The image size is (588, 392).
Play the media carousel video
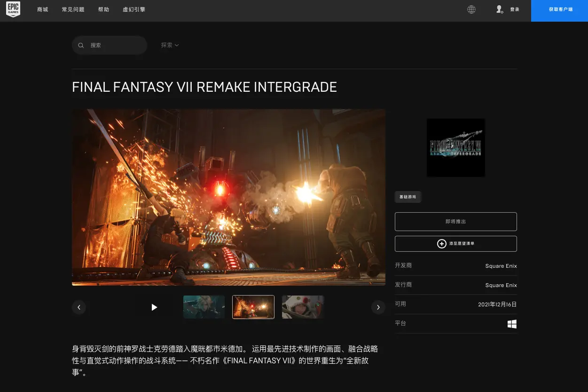tap(154, 307)
